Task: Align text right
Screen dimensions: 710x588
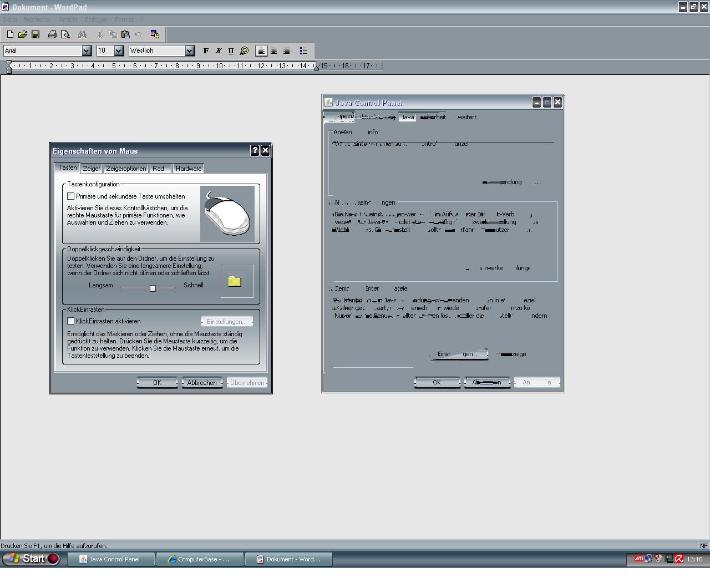Action: [x=287, y=50]
